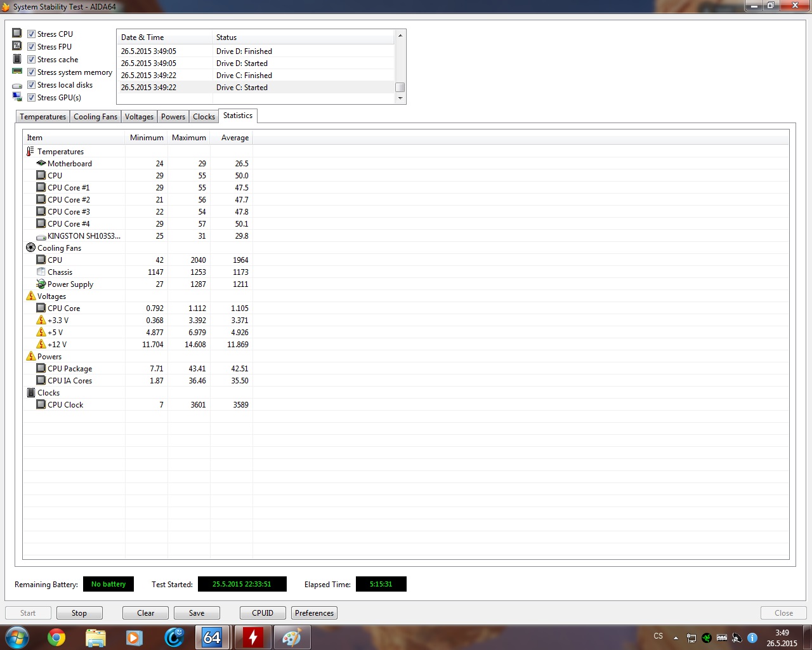Click the Maximum column header
This screenshot has width=812, height=650.
(189, 138)
